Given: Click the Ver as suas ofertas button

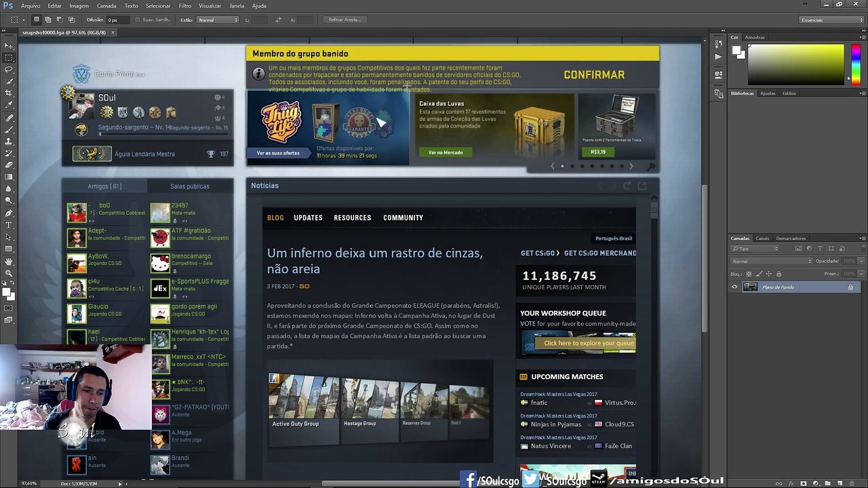Looking at the screenshot, I should 278,153.
